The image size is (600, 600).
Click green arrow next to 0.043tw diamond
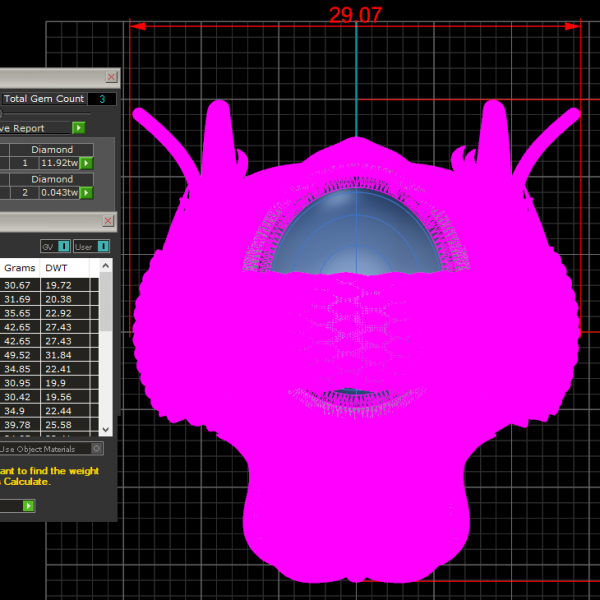(x=86, y=192)
